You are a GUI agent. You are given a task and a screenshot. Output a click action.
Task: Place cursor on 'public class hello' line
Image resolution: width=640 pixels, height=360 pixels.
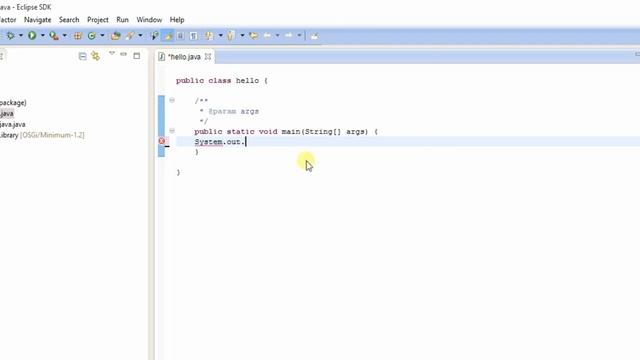point(222,80)
